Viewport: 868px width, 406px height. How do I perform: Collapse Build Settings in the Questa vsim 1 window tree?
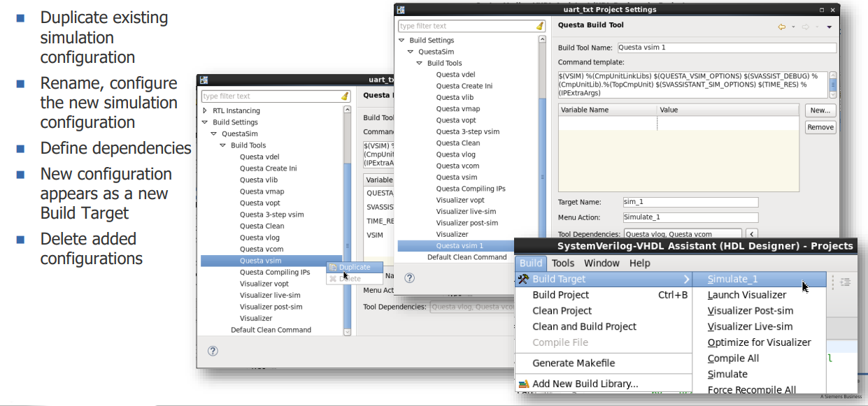click(x=401, y=41)
